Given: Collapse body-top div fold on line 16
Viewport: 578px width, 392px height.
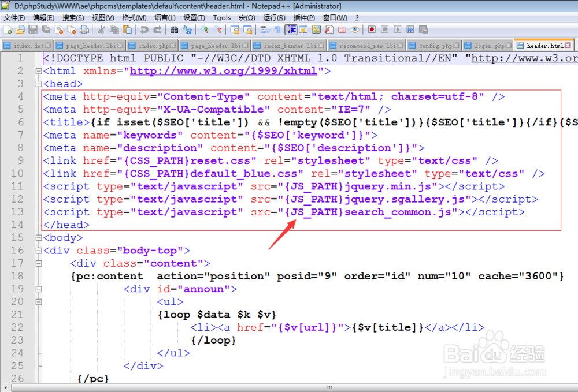Looking at the screenshot, I should (x=38, y=251).
